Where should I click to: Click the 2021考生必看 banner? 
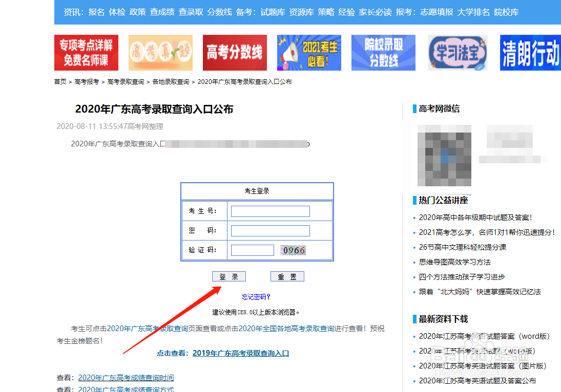[x=308, y=52]
